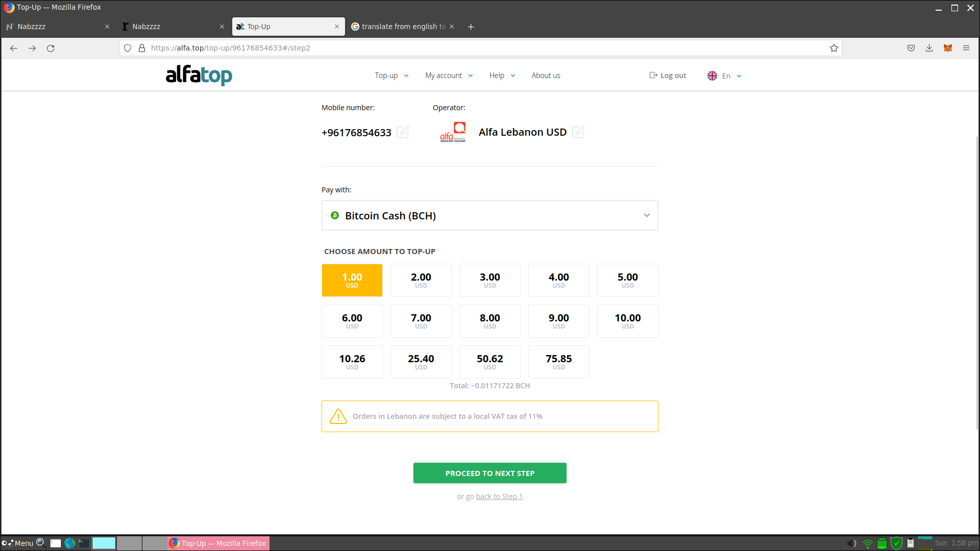This screenshot has width=980, height=551.
Task: Open the Firefox downloads panel
Action: point(929,48)
